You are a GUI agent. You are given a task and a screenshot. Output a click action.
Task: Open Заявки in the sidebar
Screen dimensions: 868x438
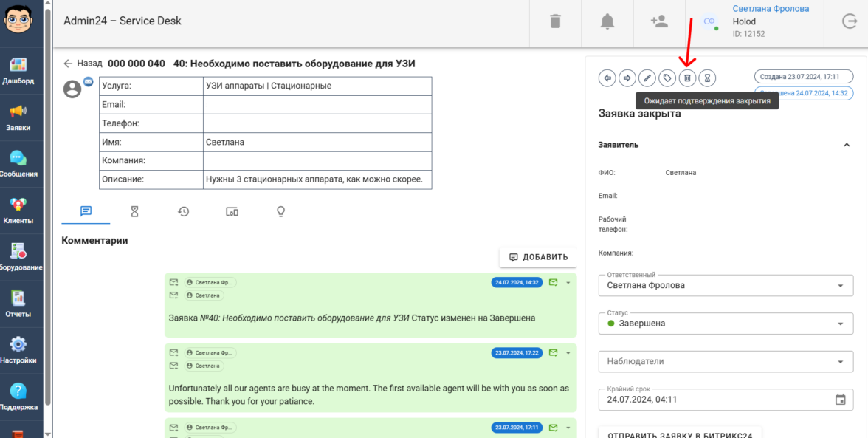[18, 117]
